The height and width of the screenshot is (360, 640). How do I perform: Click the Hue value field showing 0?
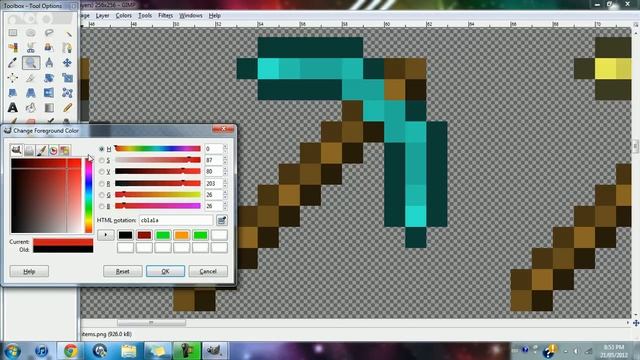point(213,149)
